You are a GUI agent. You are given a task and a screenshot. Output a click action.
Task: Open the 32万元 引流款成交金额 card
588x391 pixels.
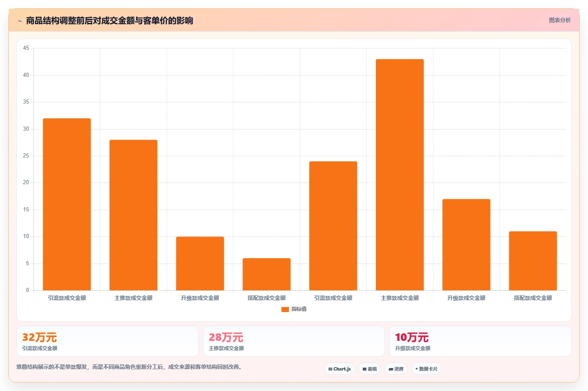[x=107, y=341]
